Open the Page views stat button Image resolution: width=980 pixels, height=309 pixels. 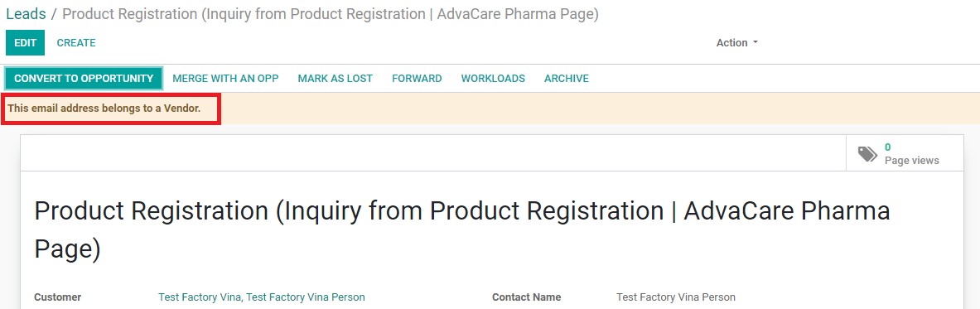[905, 153]
